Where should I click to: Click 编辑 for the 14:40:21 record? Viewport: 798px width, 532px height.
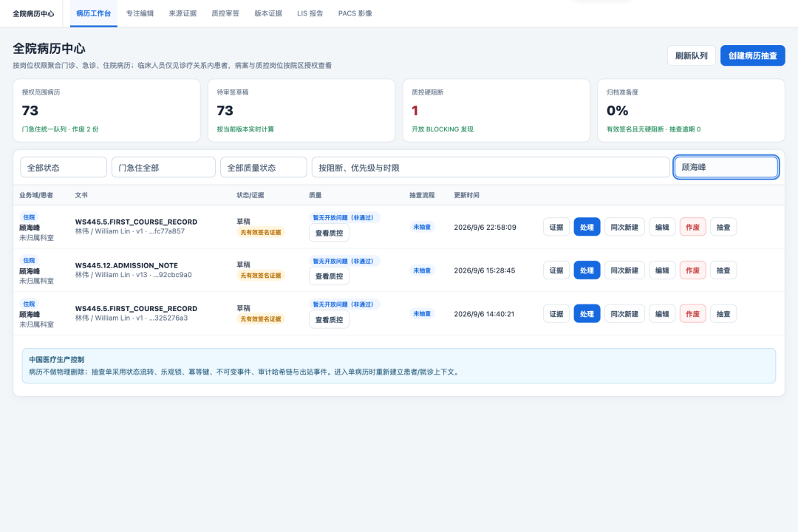coord(662,314)
